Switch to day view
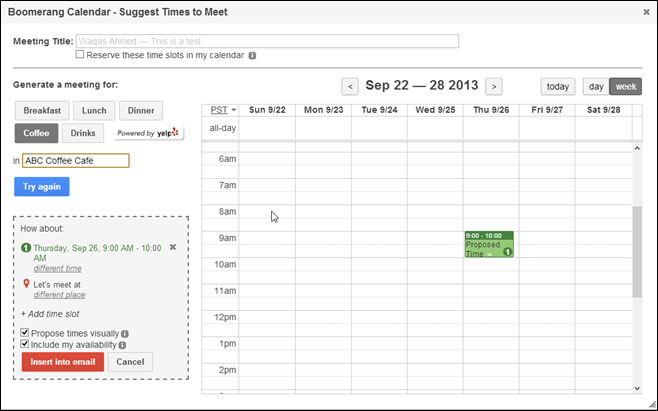 tap(596, 86)
